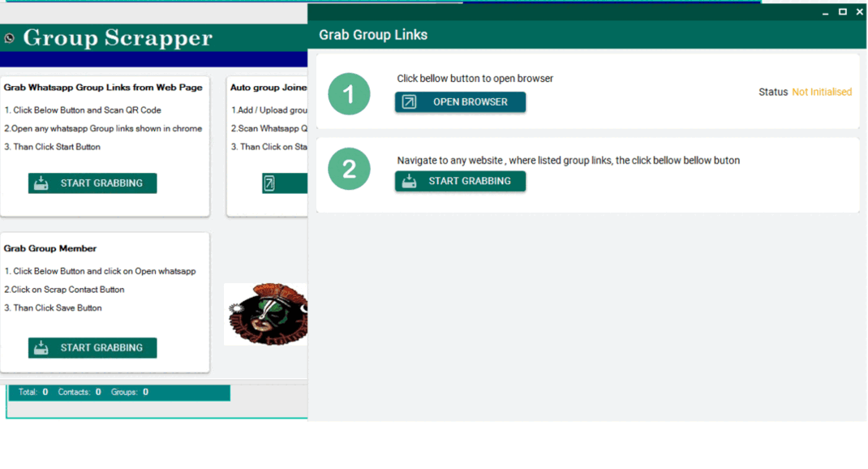Screen dimensions: 868x469
Task: Start grabbing under Grab Group Member
Action: (x=92, y=348)
